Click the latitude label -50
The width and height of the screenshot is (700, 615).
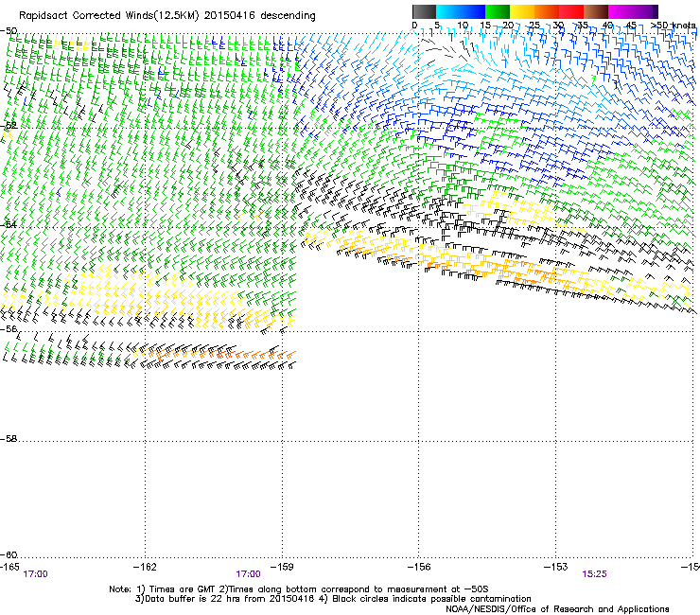coord(8,30)
